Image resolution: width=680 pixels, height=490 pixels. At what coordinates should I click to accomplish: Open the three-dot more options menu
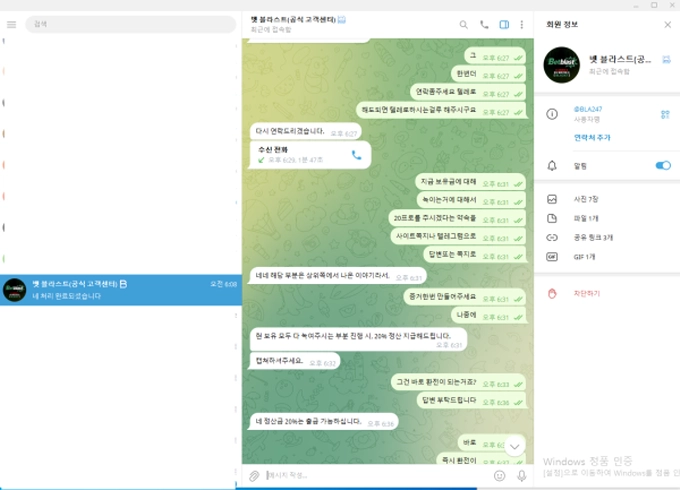coord(522,24)
